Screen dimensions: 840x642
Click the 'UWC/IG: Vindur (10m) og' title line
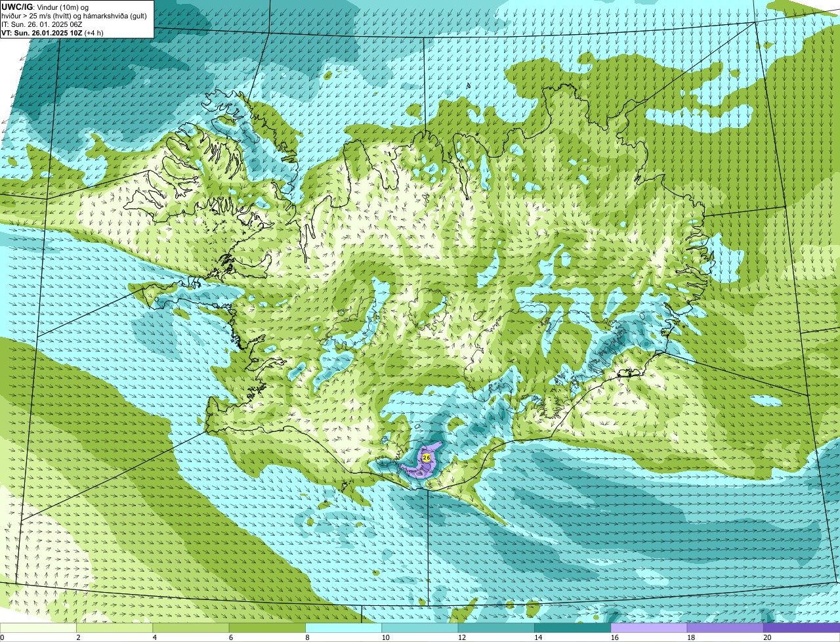click(x=45, y=7)
